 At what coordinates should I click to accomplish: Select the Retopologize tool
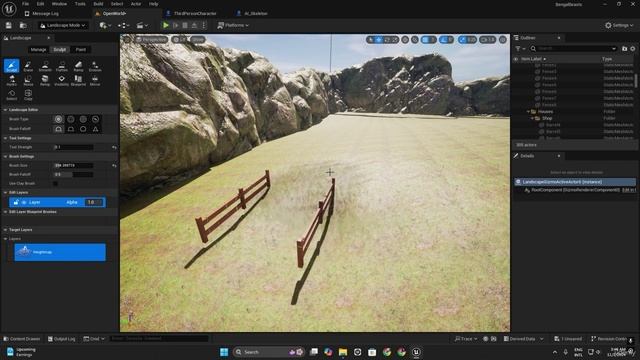coord(45,80)
